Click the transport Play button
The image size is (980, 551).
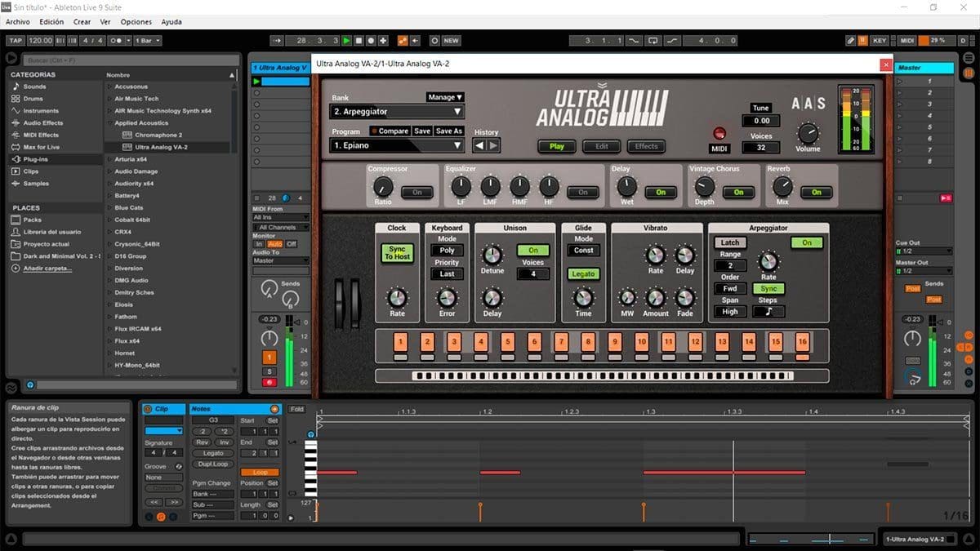(347, 40)
